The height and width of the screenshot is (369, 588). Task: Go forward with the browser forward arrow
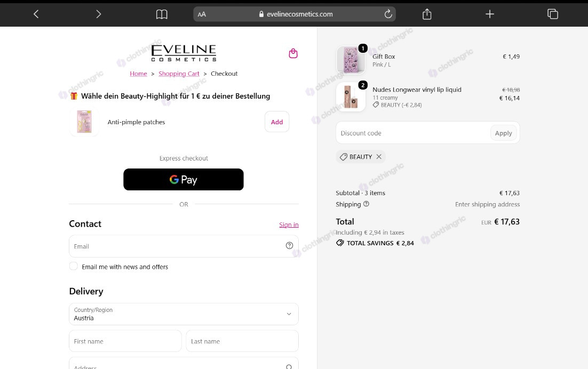(99, 14)
